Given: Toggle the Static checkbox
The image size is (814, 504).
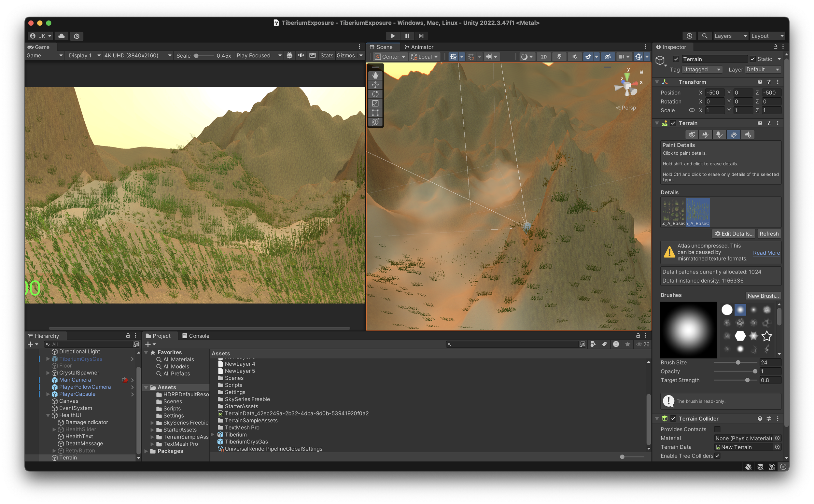Looking at the screenshot, I should click(753, 59).
